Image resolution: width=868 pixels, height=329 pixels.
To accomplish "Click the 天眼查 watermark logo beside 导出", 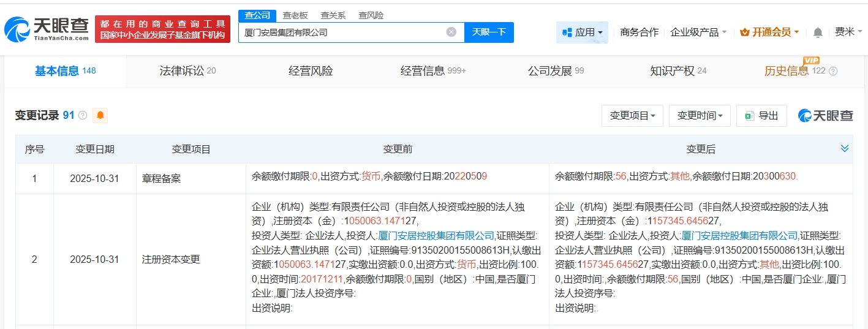I will tap(825, 115).
